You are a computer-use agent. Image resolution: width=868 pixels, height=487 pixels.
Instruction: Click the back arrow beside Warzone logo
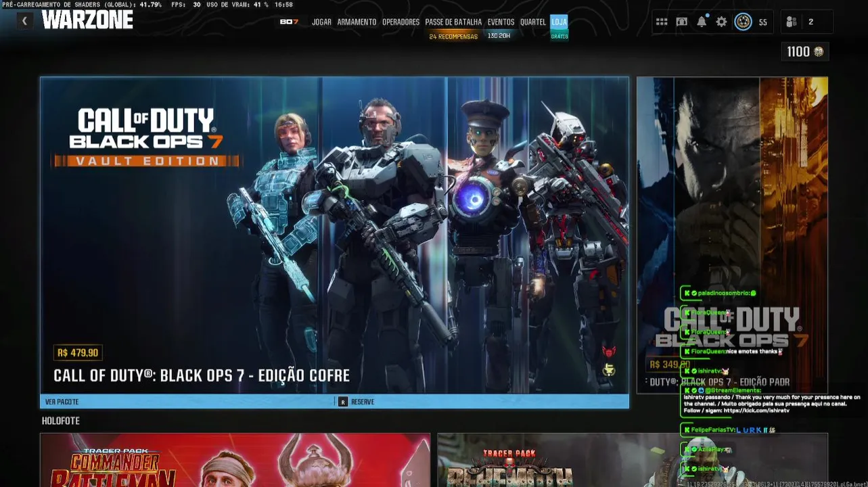(x=24, y=21)
